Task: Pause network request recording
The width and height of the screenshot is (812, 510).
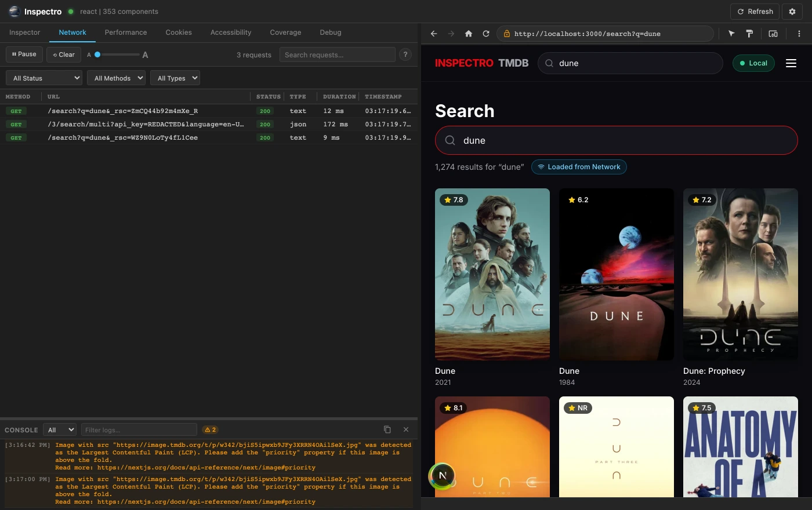Action: pyautogui.click(x=24, y=54)
